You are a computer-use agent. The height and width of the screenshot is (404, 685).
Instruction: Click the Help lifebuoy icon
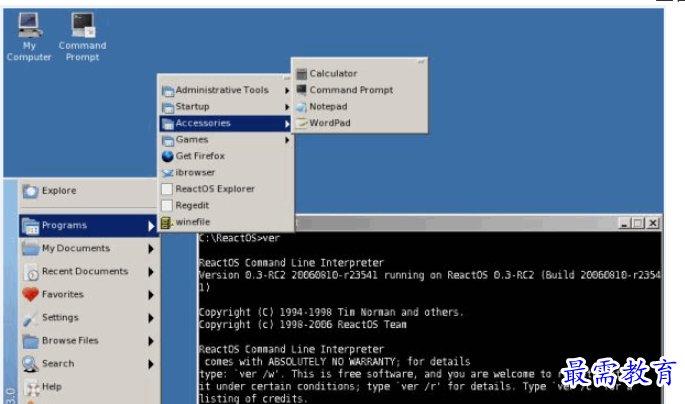click(x=31, y=387)
